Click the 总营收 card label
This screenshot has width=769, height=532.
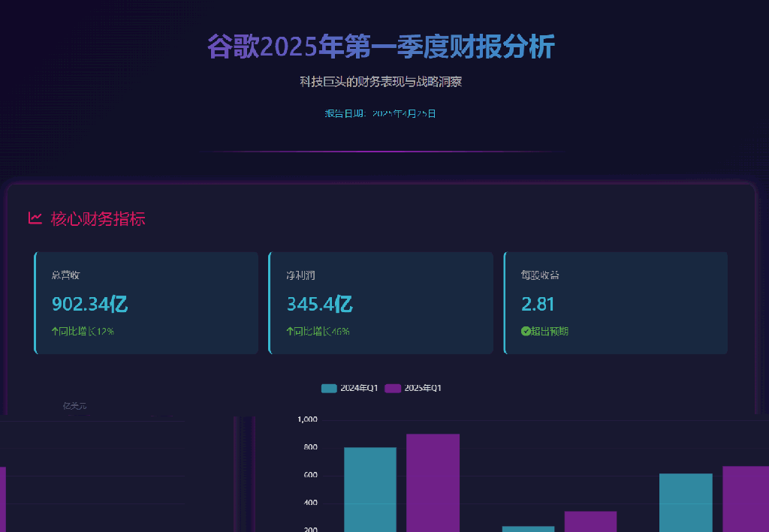[66, 275]
